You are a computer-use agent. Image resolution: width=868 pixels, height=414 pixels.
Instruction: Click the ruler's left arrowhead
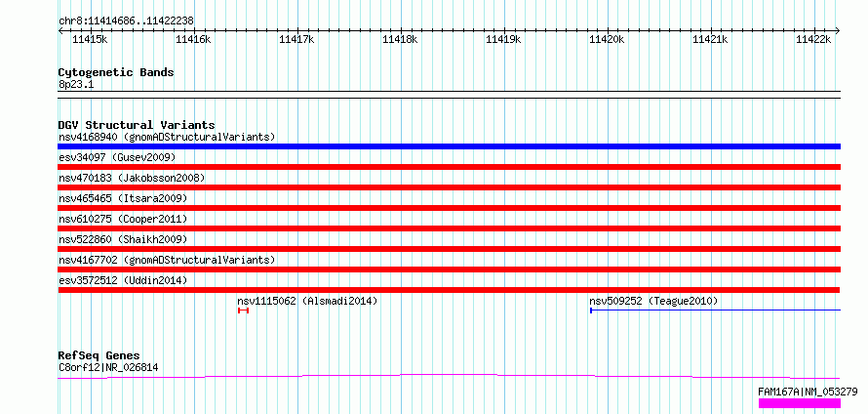(x=60, y=30)
